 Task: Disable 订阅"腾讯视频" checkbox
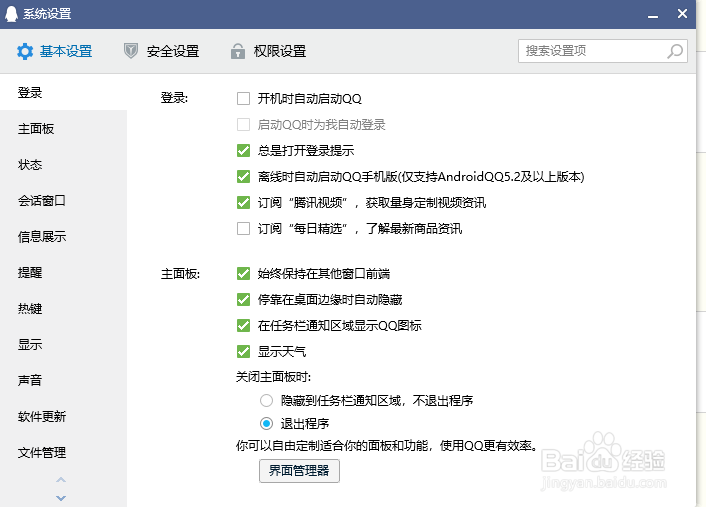243,203
